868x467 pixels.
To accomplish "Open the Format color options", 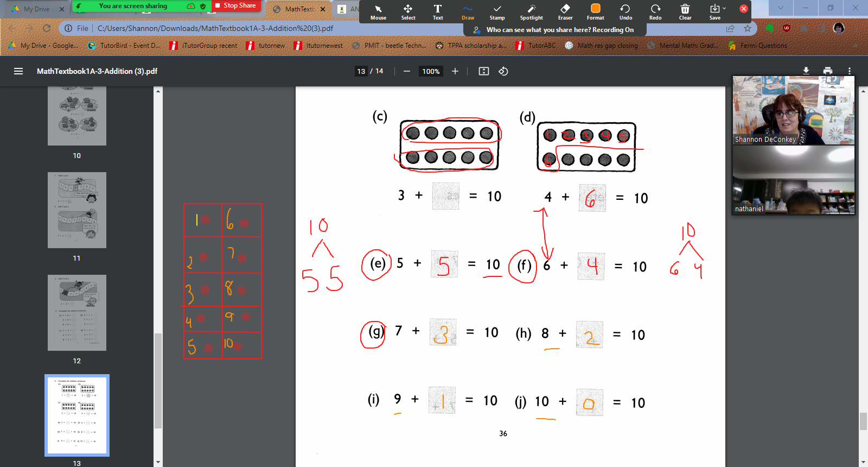I will click(595, 11).
